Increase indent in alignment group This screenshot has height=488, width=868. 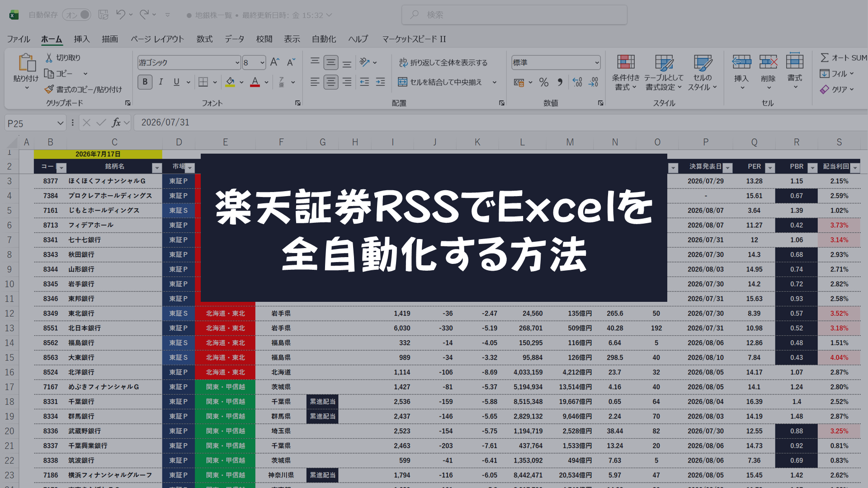pos(381,82)
